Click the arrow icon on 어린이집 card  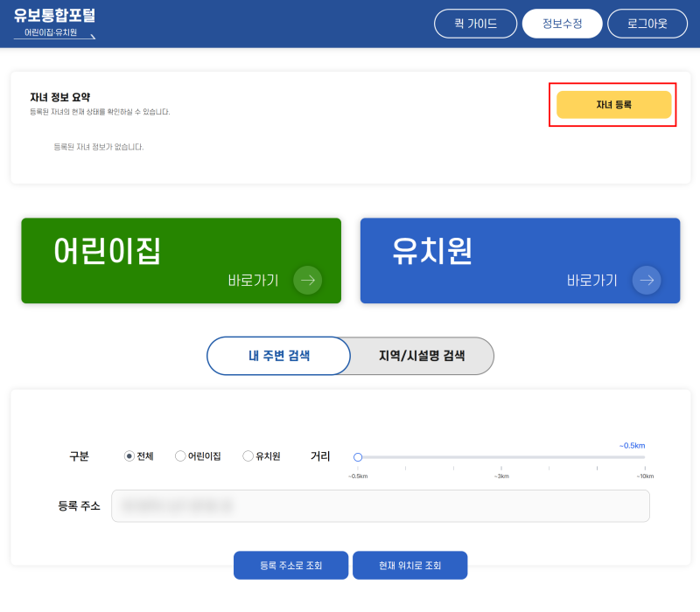(x=308, y=280)
